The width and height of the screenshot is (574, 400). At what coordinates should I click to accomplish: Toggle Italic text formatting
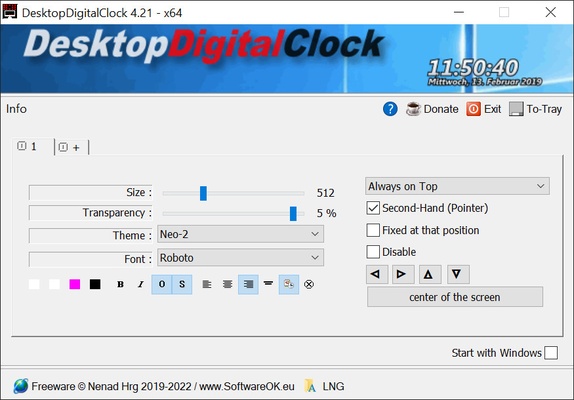141,284
